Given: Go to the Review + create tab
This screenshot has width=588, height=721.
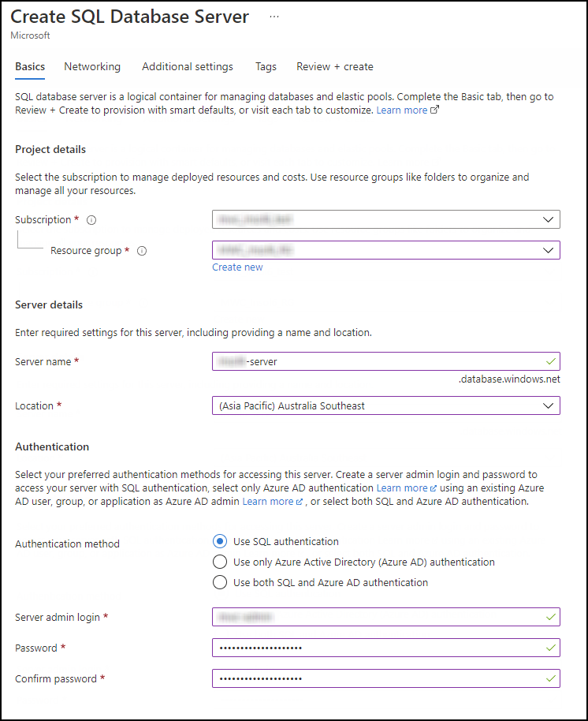Looking at the screenshot, I should tap(335, 67).
